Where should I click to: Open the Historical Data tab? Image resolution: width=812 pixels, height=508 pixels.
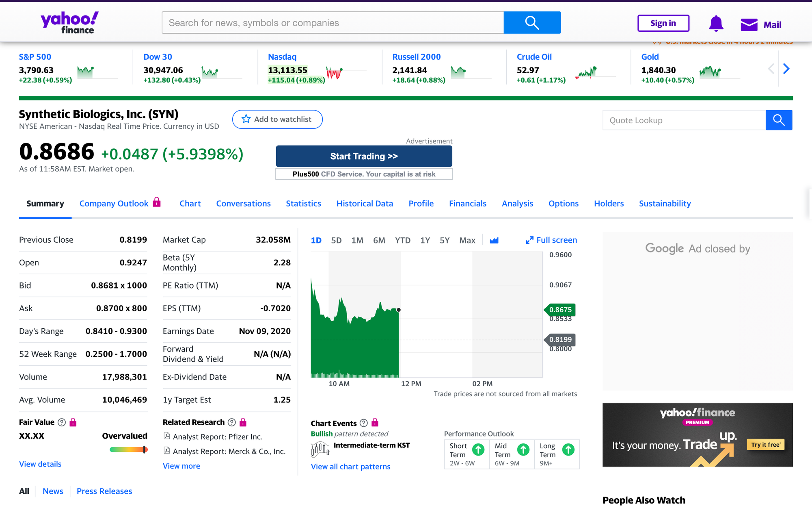click(x=365, y=204)
